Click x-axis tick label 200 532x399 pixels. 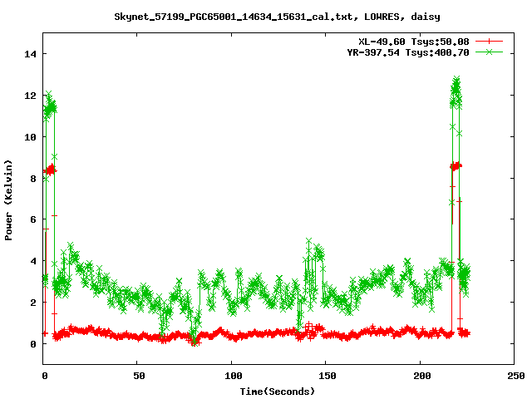click(x=421, y=376)
